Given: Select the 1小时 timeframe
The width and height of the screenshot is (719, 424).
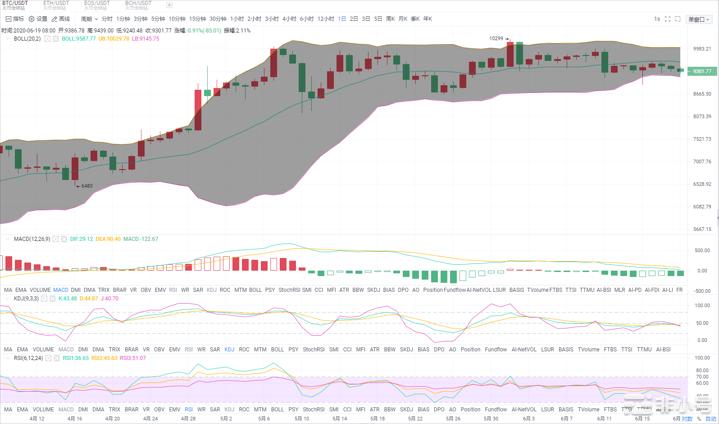Looking at the screenshot, I should tap(237, 19).
